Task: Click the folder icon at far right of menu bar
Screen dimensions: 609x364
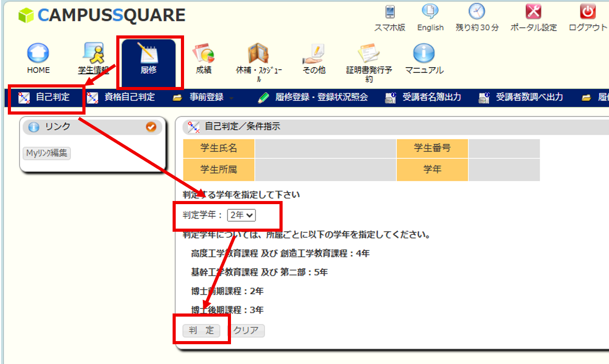Action: (587, 98)
